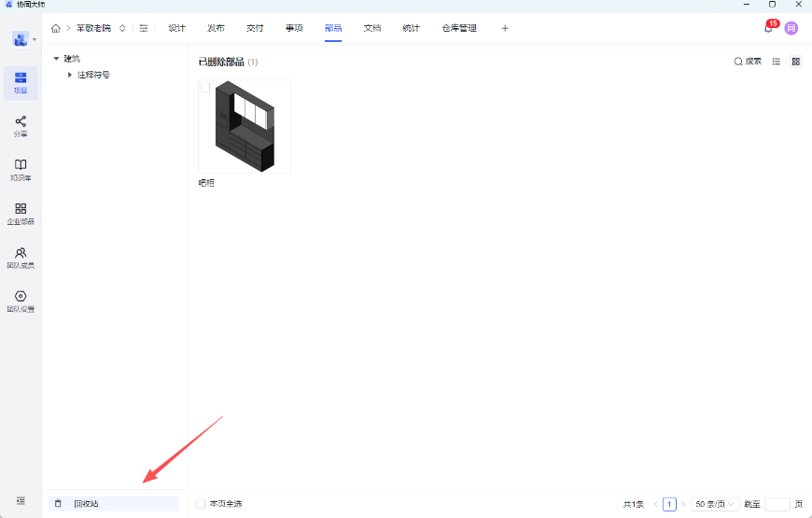Switch to the 设计 tab
Screen dimensions: 812x518
[x=176, y=28]
